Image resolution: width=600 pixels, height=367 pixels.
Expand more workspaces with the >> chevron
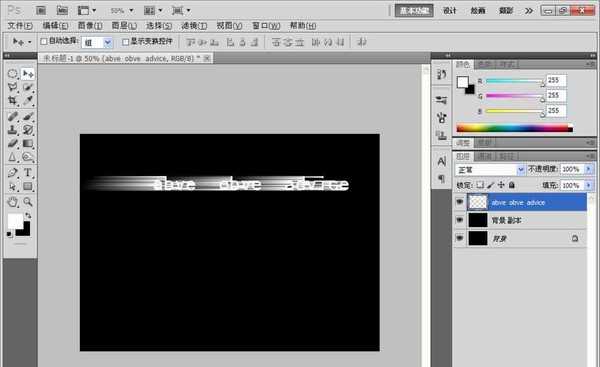pyautogui.click(x=529, y=11)
